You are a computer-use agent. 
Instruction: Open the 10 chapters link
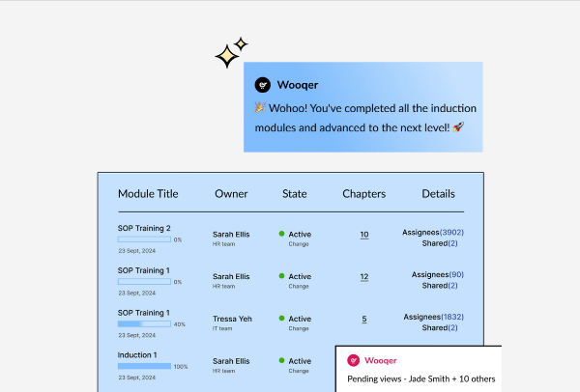(364, 235)
